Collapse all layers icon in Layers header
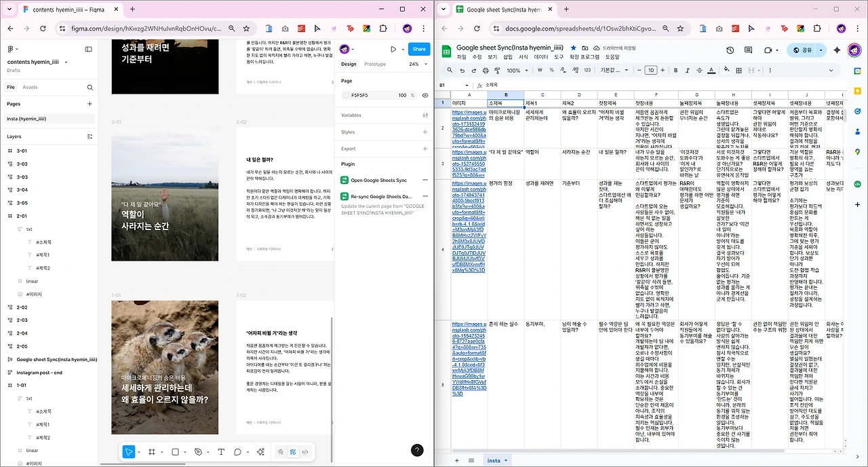This screenshot has height=467, width=868. coord(90,136)
